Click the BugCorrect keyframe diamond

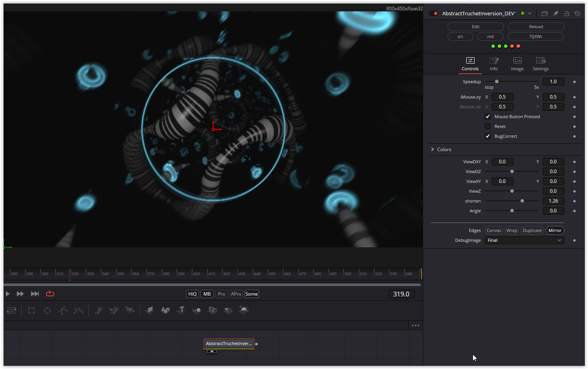(574, 136)
